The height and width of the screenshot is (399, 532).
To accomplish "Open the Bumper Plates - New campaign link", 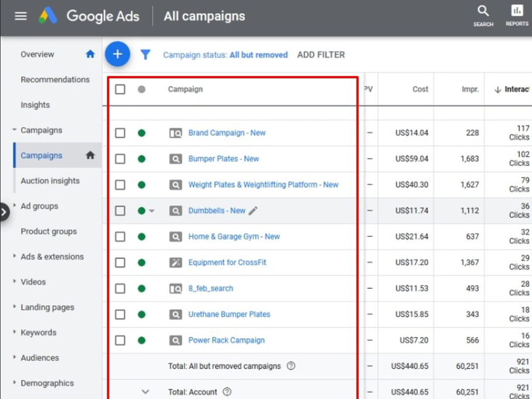I will click(223, 159).
